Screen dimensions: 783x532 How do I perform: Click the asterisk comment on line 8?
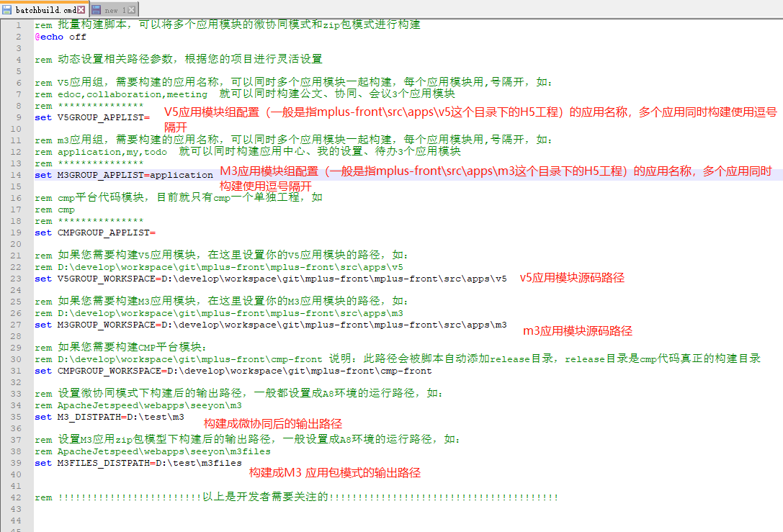click(89, 106)
